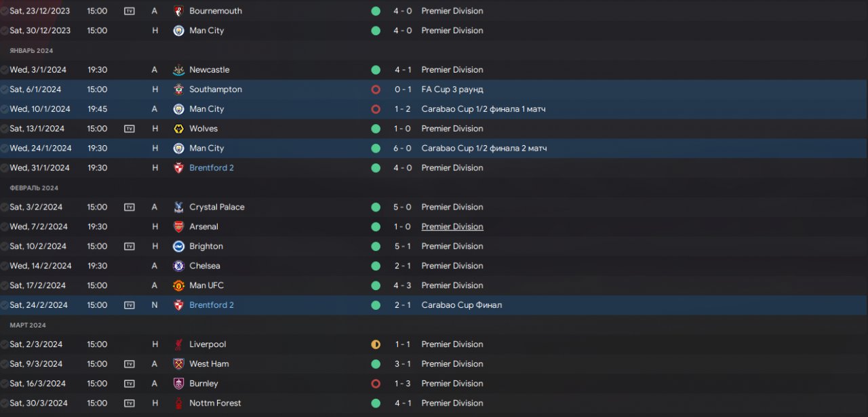Click the Wolves club badge
This screenshot has height=417, width=868.
coord(179,129)
